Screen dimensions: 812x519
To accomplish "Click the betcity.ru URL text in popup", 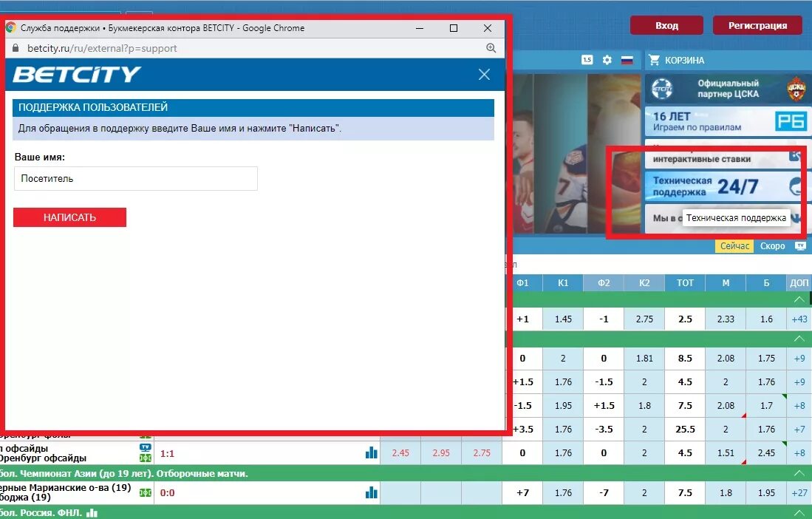I will tap(102, 48).
